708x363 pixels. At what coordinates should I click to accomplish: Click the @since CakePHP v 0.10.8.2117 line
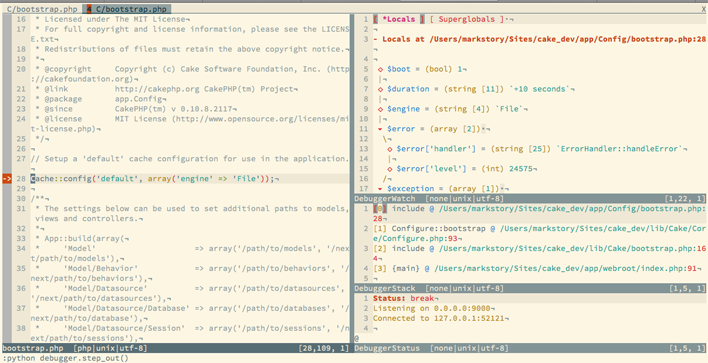(135, 109)
